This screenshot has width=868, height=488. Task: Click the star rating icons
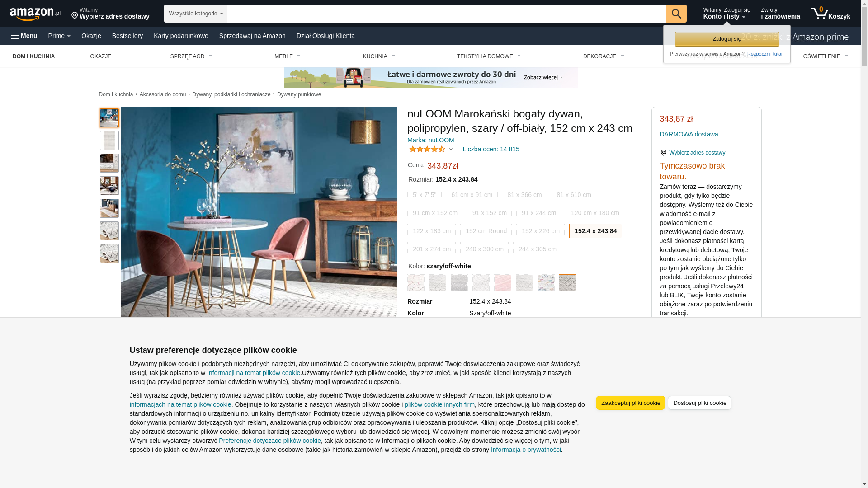[x=427, y=149]
